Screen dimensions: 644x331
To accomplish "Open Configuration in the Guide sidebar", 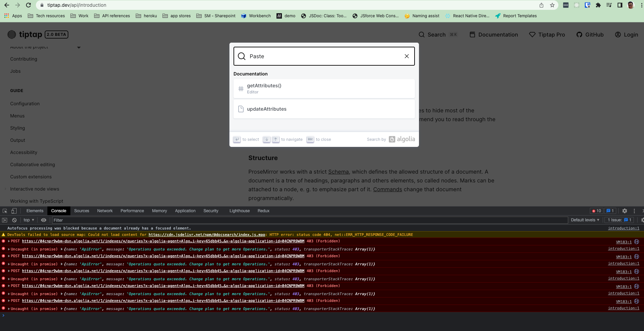I will pos(25,104).
